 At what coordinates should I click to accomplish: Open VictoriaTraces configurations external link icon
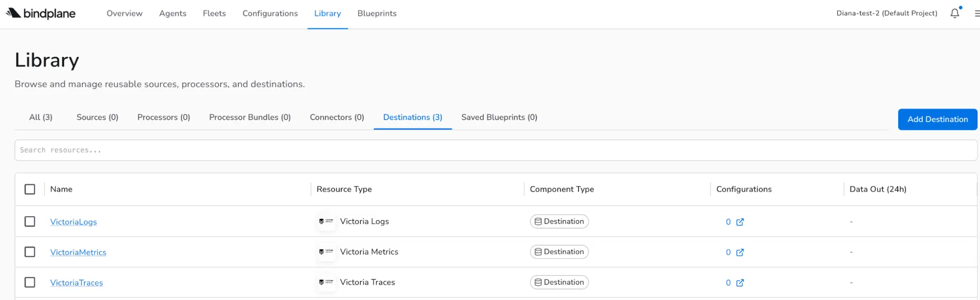(x=740, y=283)
